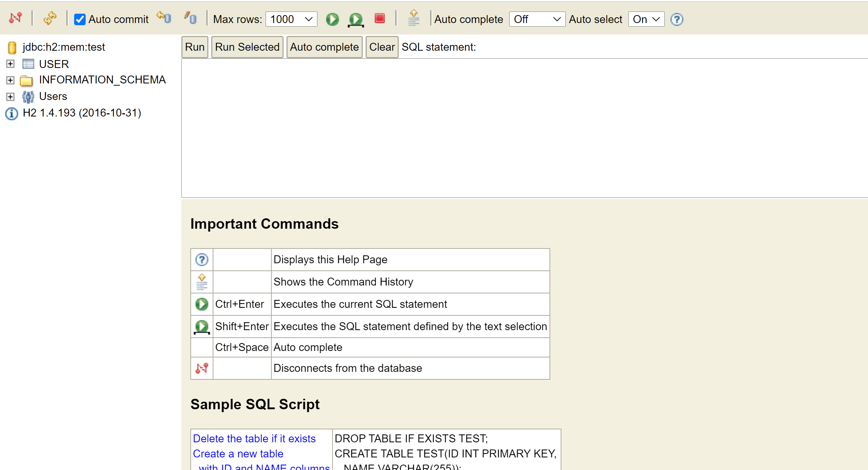The image size is (868, 470).
Task: Click the Disconnect icon in toolbar
Action: point(15,18)
